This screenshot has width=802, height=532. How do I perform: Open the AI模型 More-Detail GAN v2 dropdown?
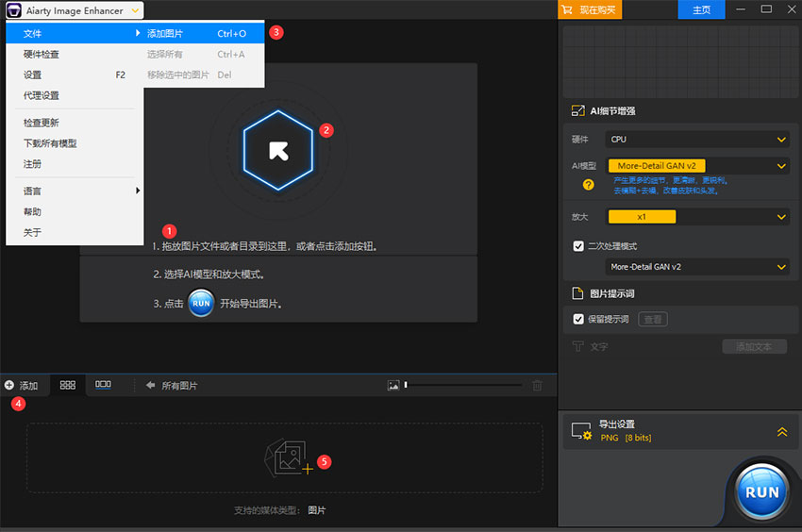point(696,166)
